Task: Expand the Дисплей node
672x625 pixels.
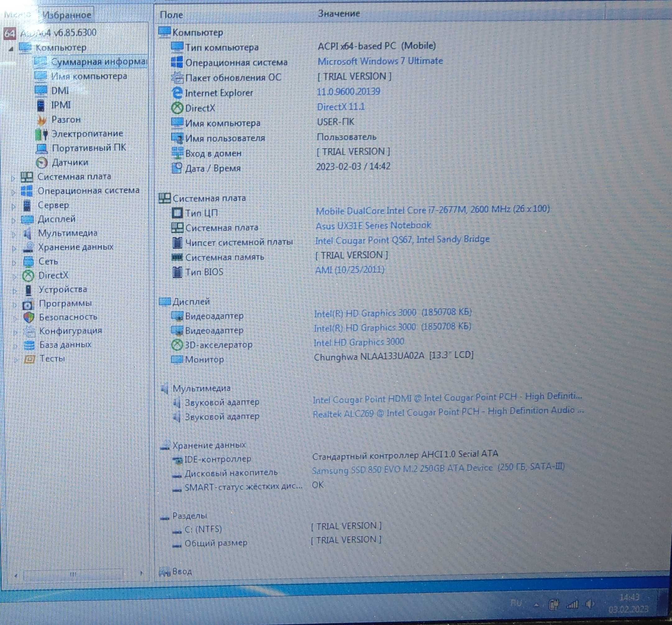Action: point(14,221)
